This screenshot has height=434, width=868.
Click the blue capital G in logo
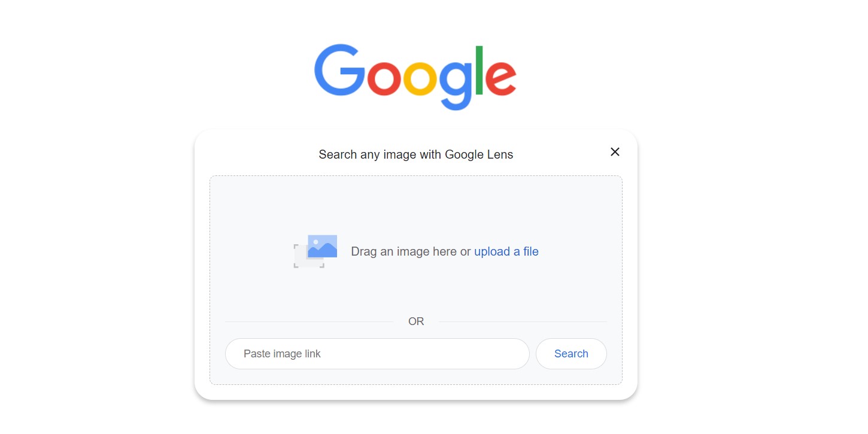tap(338, 71)
